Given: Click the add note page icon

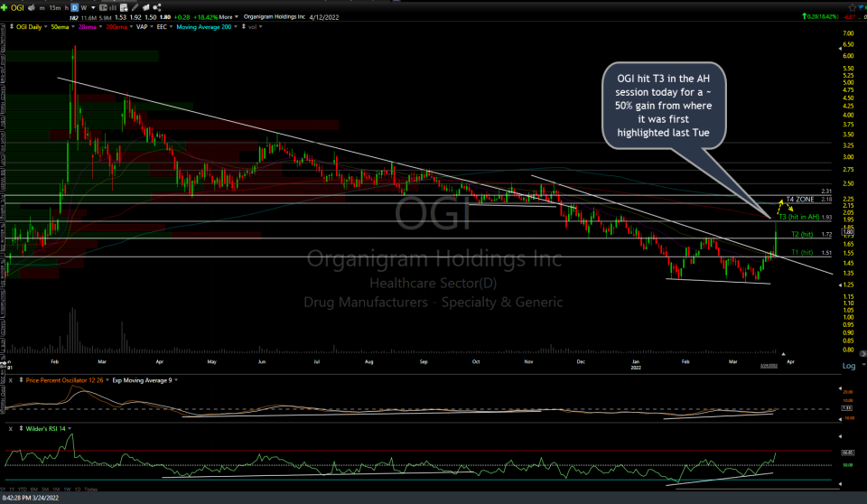Looking at the screenshot, I should click(124, 8).
